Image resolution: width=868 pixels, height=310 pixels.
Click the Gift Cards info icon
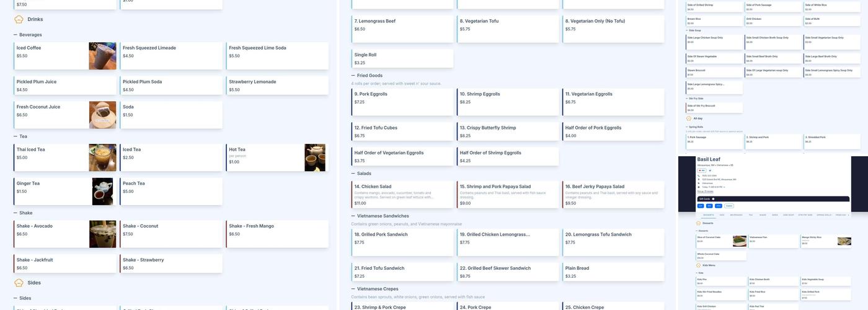point(713,199)
